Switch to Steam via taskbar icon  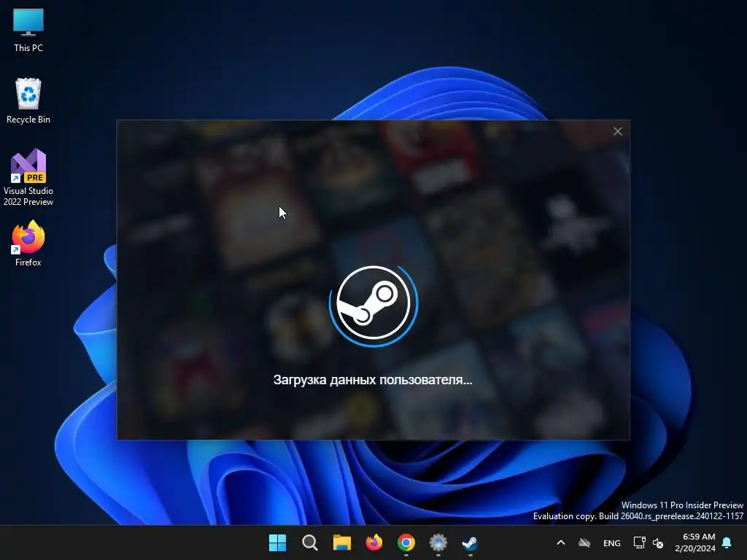pos(471,542)
